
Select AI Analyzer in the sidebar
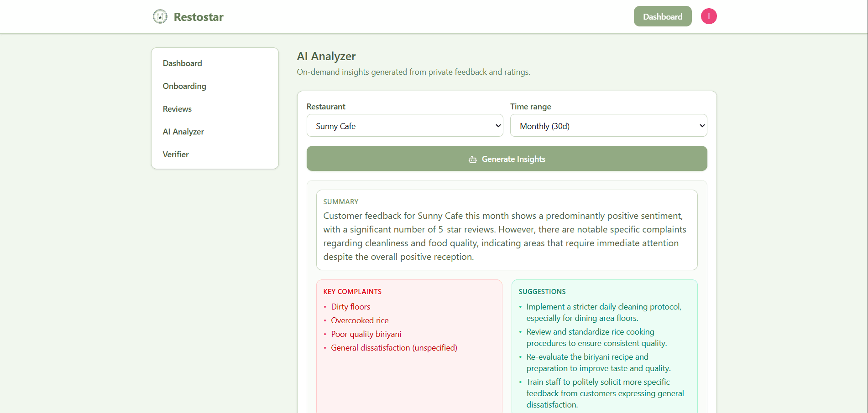click(183, 131)
